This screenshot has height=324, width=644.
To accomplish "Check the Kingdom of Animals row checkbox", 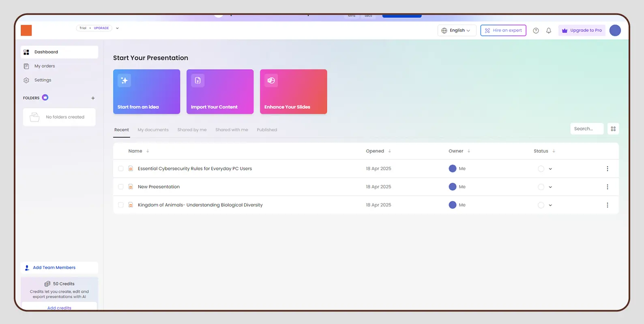I will (121, 205).
